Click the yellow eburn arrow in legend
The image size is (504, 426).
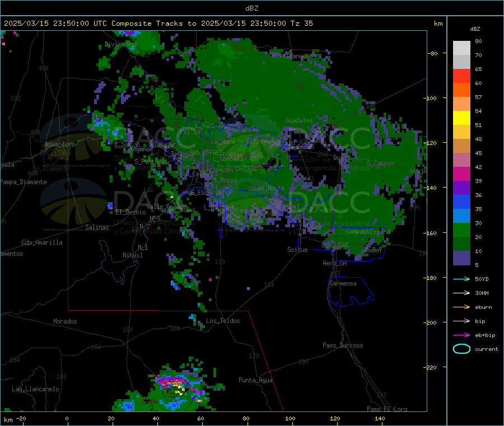point(461,307)
